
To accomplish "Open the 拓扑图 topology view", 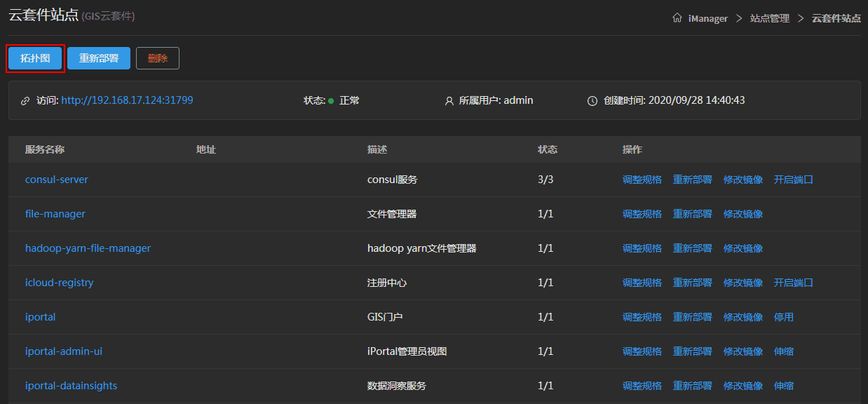I will [x=35, y=58].
